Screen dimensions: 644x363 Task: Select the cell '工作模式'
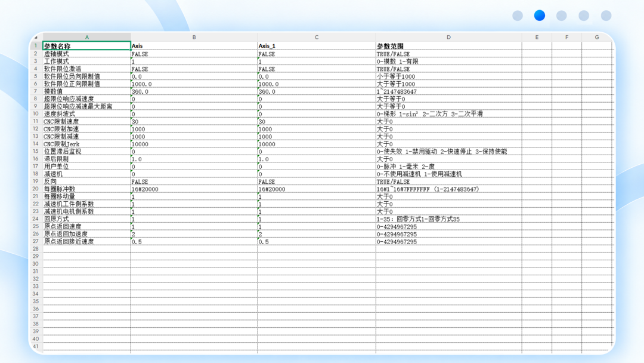86,61
